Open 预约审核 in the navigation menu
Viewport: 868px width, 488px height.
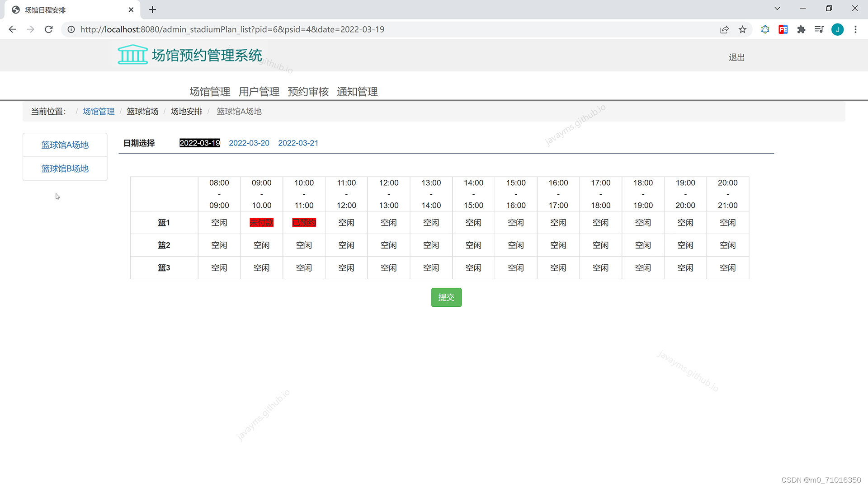(x=308, y=92)
